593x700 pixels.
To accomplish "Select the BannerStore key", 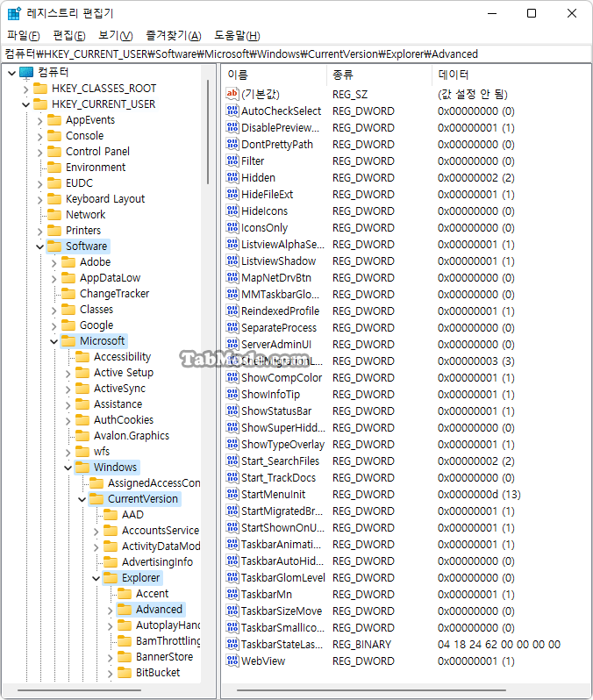I will tap(164, 657).
